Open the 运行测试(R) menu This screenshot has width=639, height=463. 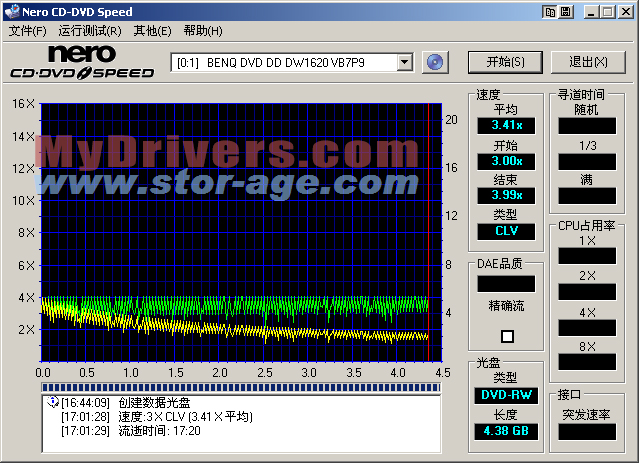85,31
